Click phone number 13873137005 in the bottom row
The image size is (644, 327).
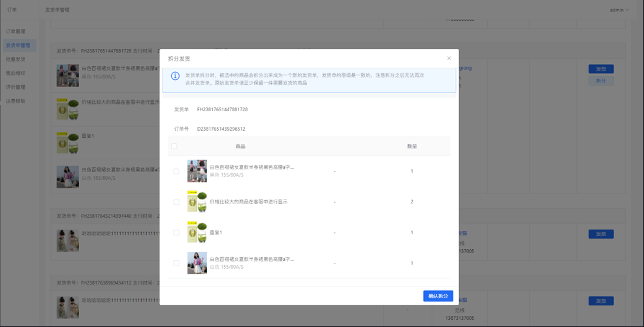click(460, 318)
